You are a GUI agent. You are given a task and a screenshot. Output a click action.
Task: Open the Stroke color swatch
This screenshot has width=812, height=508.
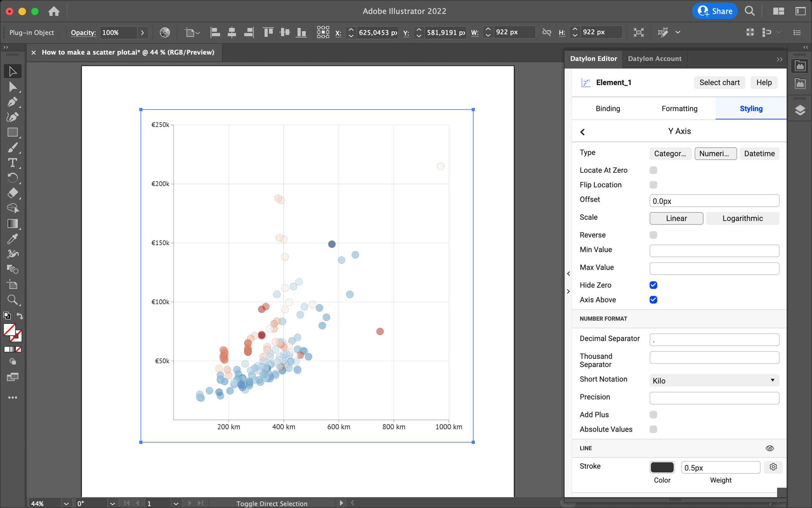tap(662, 467)
